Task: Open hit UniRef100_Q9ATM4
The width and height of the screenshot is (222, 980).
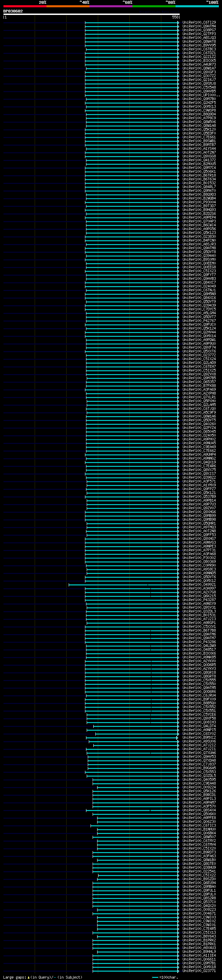Action: tap(199, 26)
